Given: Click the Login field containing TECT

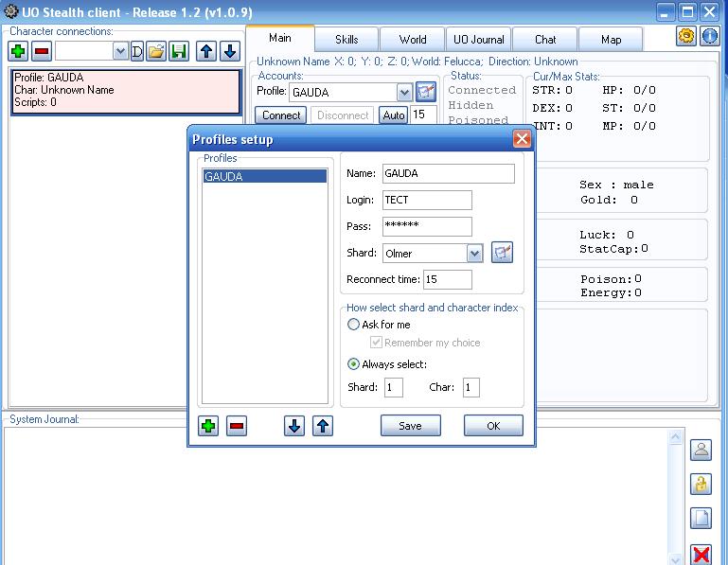Looking at the screenshot, I should 427,200.
